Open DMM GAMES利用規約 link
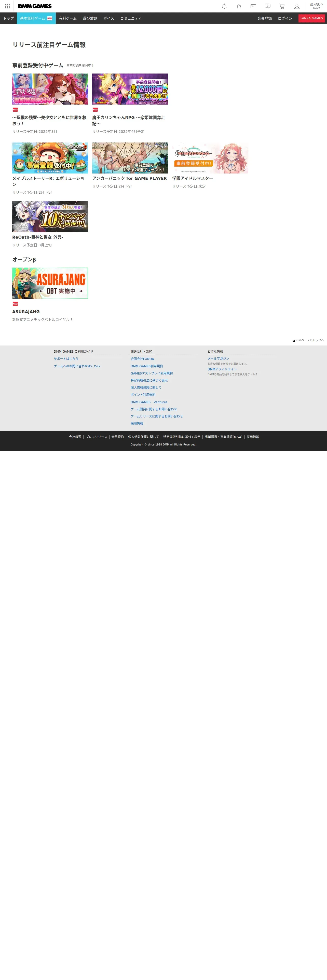 coord(146,366)
